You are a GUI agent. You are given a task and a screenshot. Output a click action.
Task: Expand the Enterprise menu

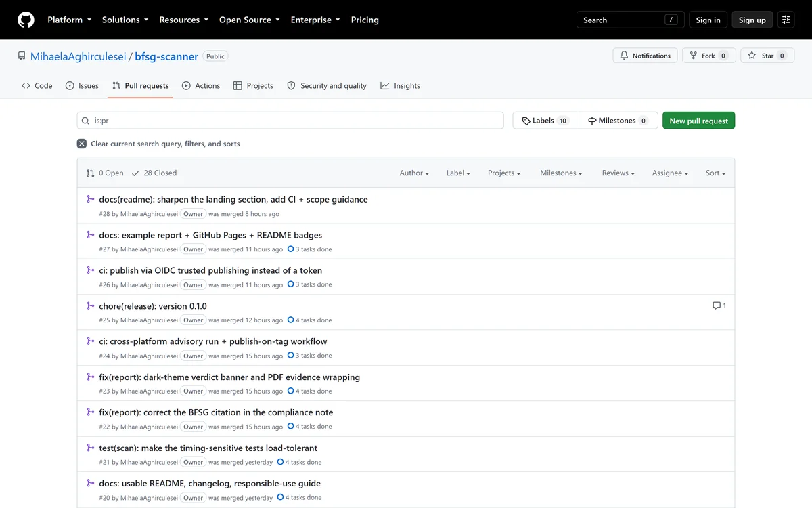[x=315, y=20]
